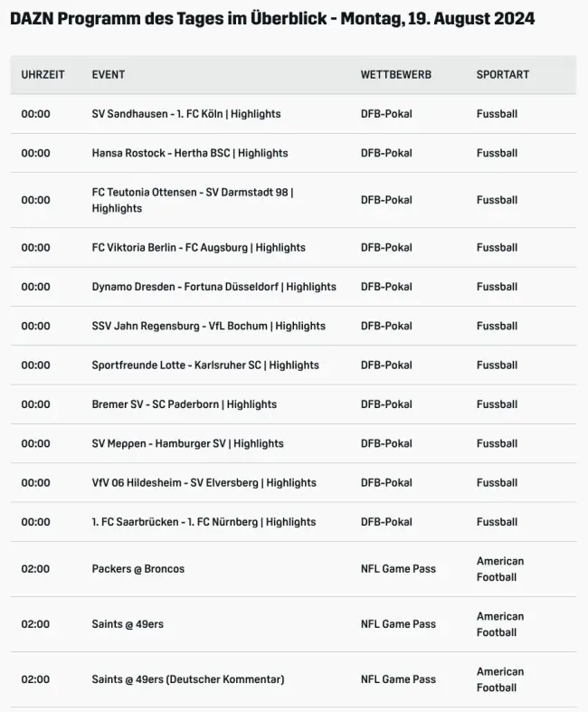Choose Dynamo Dresden - Fortuna Düsseldorf highlights
Image resolution: width=588 pixels, height=712 pixels.
tap(213, 287)
